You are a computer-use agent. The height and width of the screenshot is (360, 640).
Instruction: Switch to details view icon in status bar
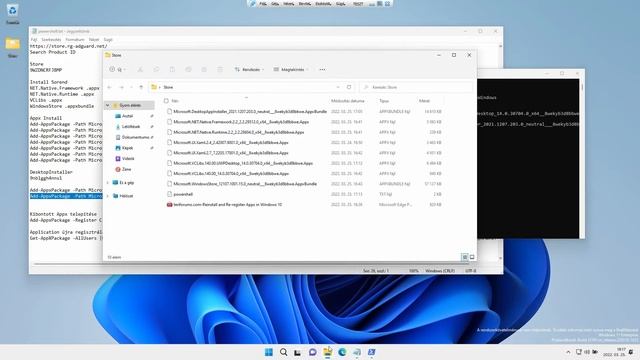tap(465, 257)
